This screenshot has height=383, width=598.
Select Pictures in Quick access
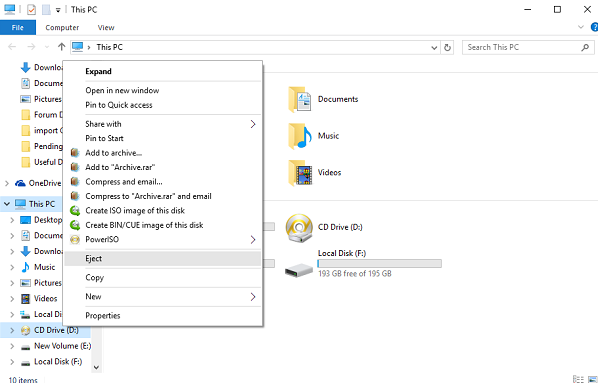tap(41, 99)
